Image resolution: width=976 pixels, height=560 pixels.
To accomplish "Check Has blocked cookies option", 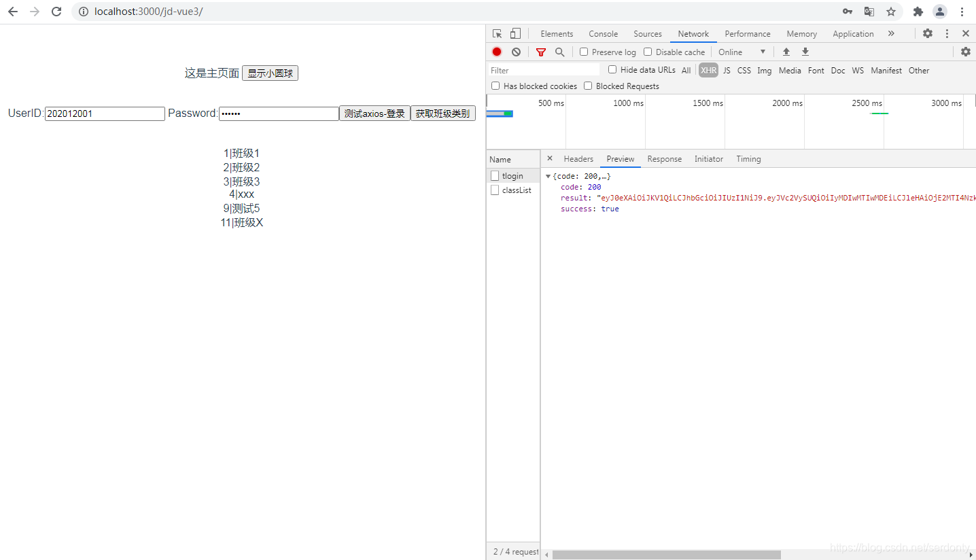I will pos(495,86).
